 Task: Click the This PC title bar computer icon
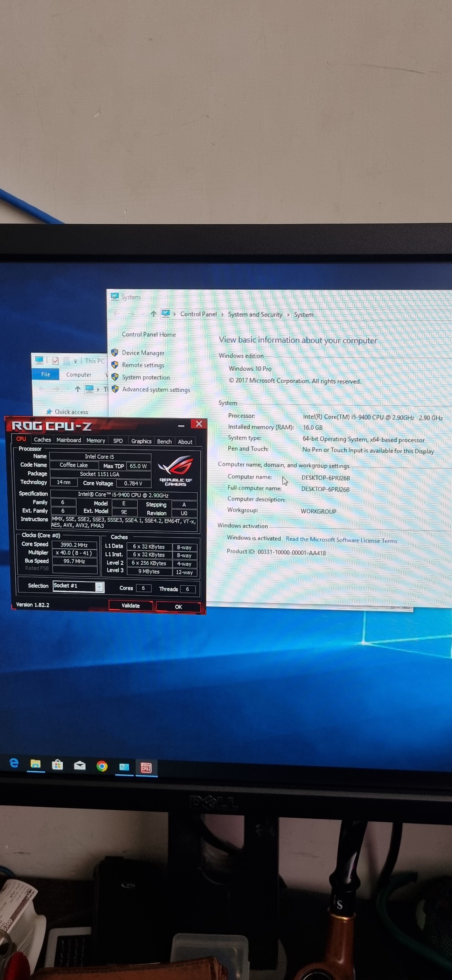pos(39,360)
